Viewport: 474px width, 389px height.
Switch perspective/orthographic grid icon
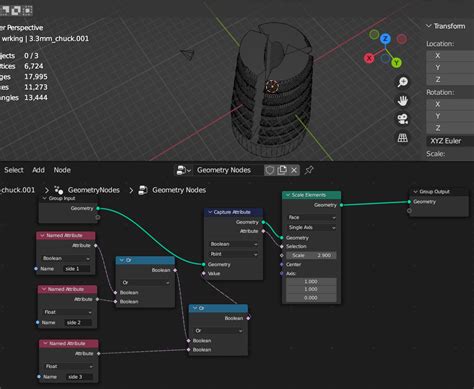pyautogui.click(x=403, y=138)
